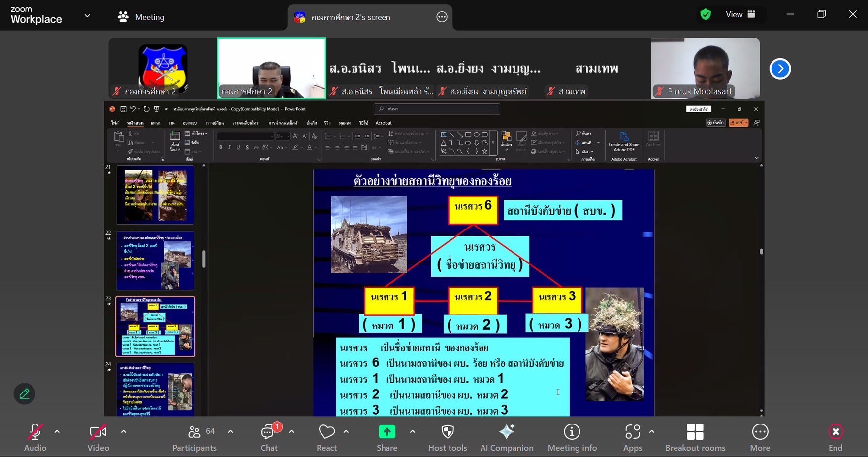The width and height of the screenshot is (868, 457).
Task: Expand React options arrow
Action: click(346, 432)
